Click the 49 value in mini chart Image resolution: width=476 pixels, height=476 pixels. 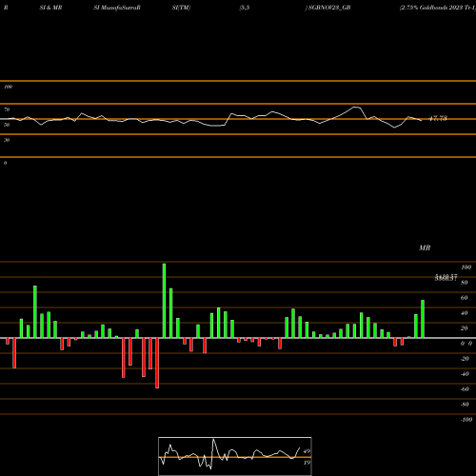[x=307, y=451]
